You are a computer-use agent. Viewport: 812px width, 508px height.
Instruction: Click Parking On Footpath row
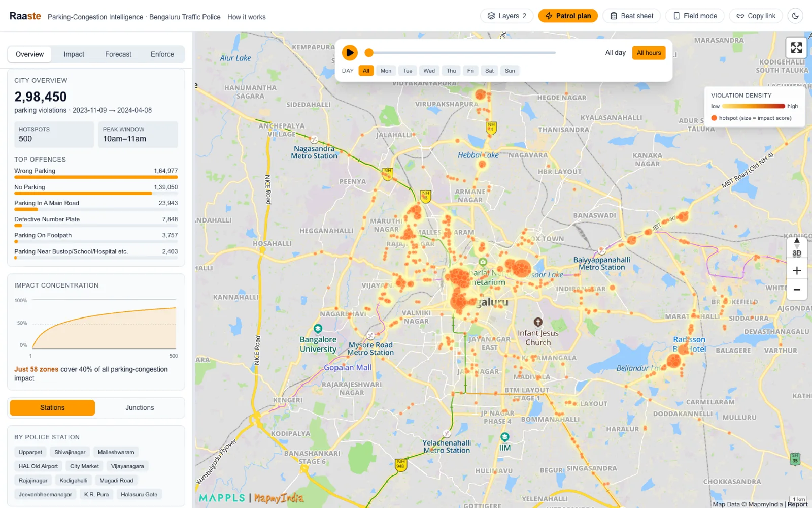[96, 237]
